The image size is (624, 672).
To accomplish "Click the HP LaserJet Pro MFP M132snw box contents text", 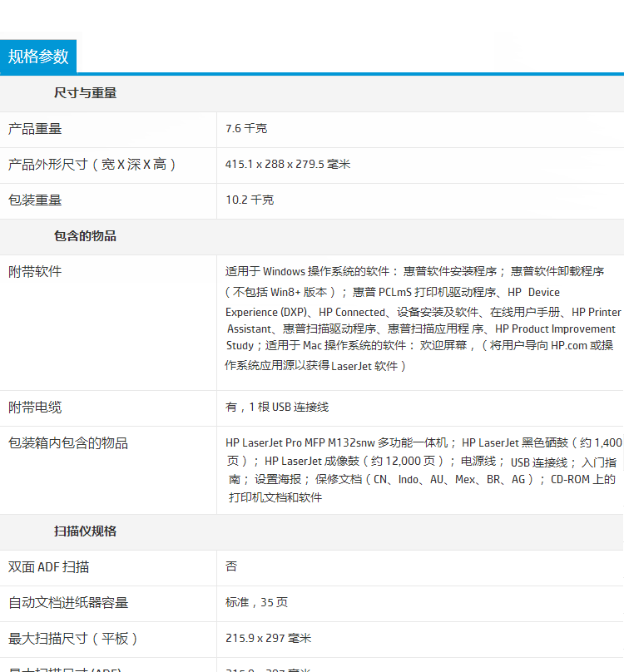I will click(x=423, y=470).
